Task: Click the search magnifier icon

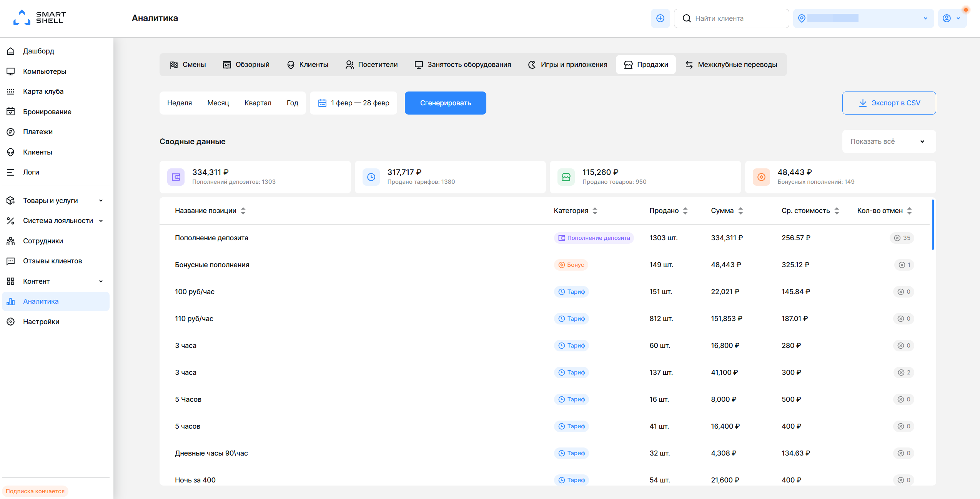Action: coord(687,18)
